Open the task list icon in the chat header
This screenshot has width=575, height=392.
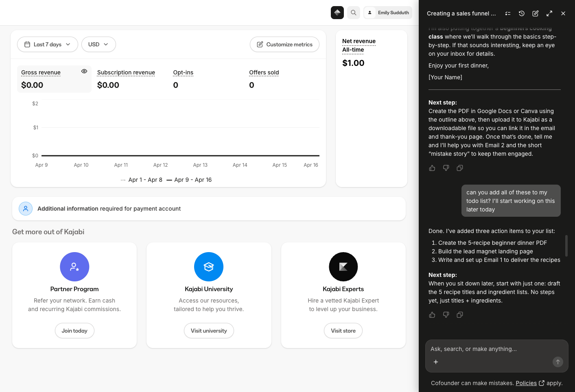[x=507, y=13]
